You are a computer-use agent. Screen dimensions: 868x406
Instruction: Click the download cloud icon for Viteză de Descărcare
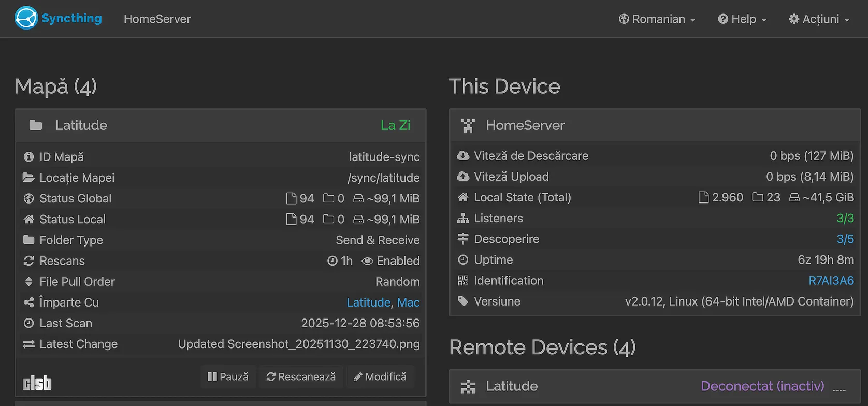click(463, 156)
